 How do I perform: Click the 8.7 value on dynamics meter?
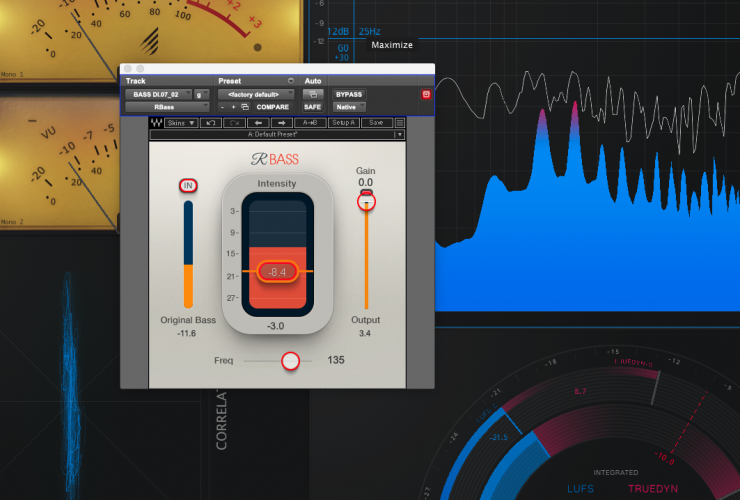(x=580, y=391)
